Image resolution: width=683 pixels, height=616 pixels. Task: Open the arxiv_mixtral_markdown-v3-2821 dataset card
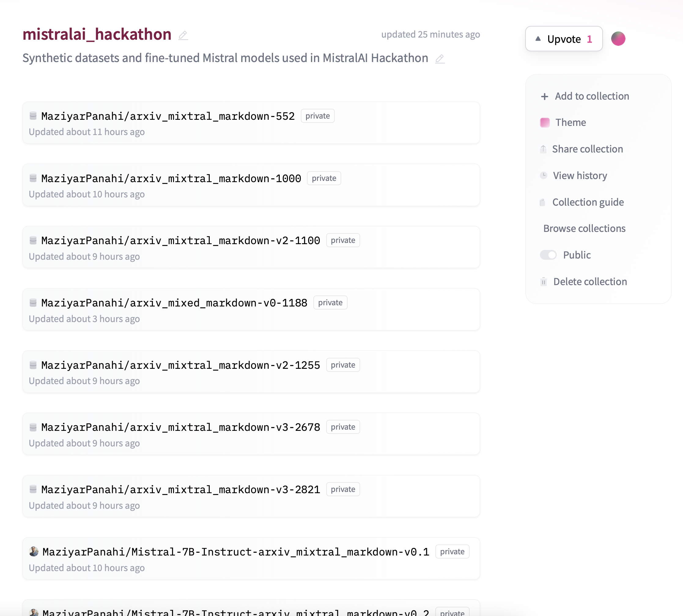tap(180, 490)
